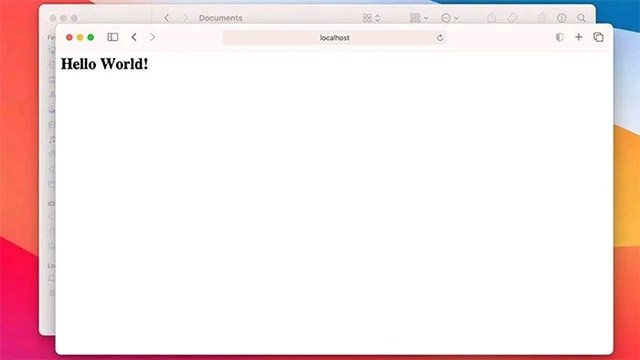Get info in the Finder toolbar
The height and width of the screenshot is (360, 640).
(562, 18)
